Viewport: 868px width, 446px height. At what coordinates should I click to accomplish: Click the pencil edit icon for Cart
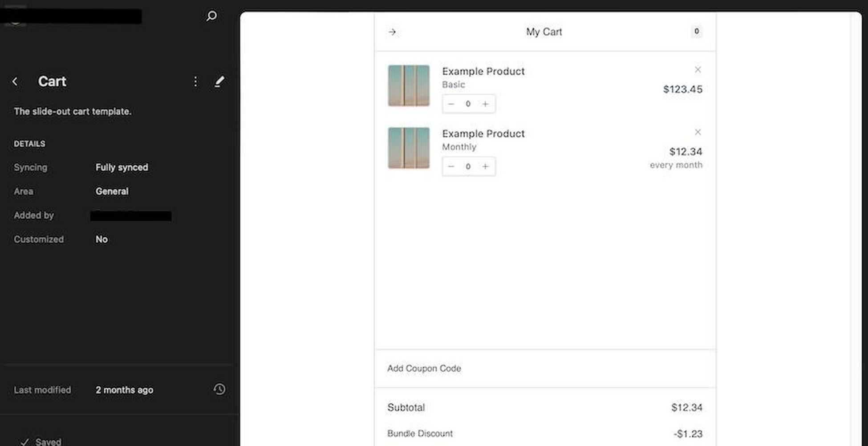(219, 81)
